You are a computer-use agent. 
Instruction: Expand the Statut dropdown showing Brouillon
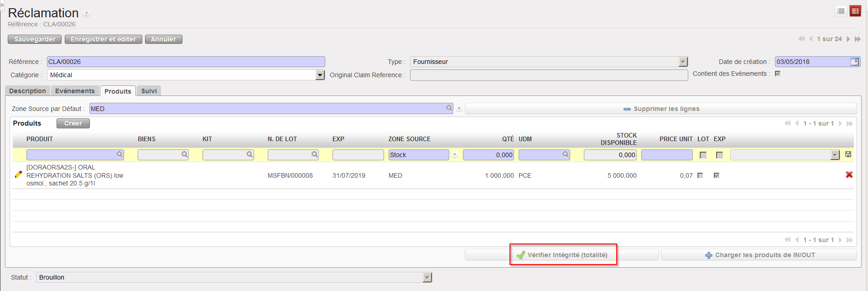427,277
